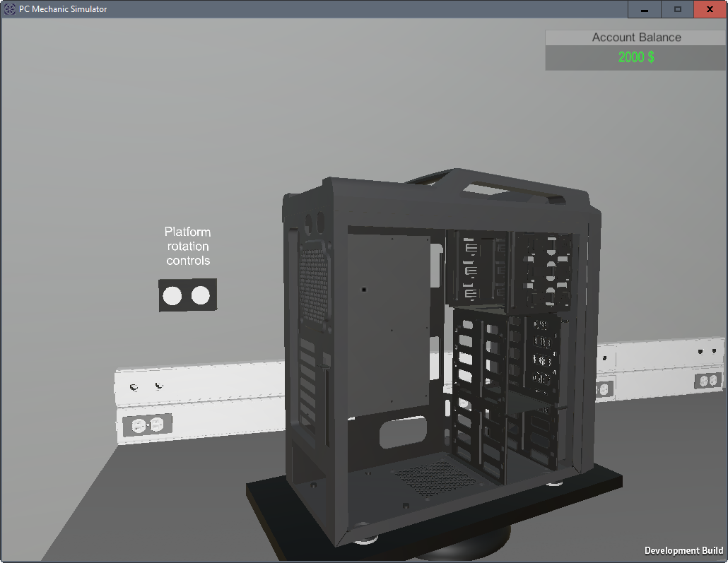728x563 pixels.
Task: Select the upper optical drive bay cage
Action: point(509,270)
